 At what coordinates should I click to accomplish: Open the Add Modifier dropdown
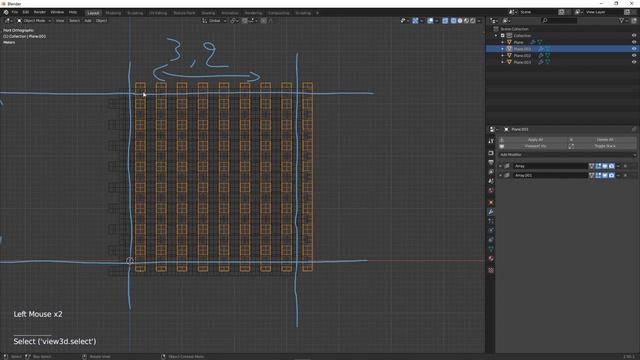click(567, 155)
